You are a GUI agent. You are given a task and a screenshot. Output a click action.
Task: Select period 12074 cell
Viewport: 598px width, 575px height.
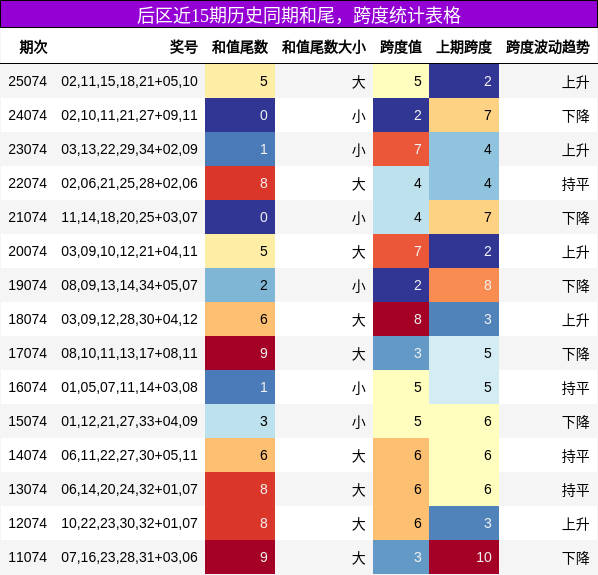click(27, 523)
